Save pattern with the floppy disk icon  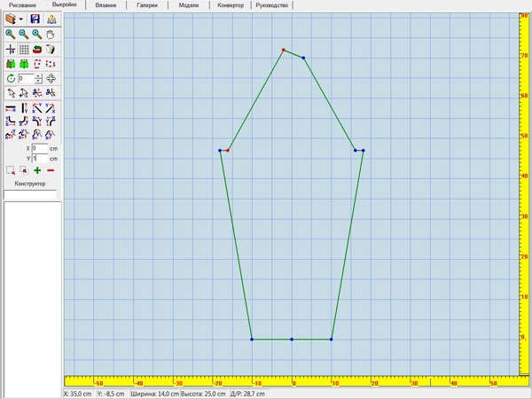(x=35, y=19)
